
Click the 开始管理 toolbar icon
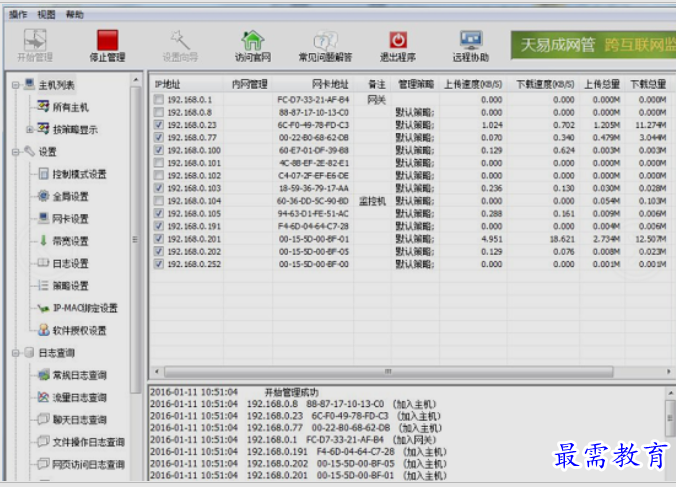point(34,40)
